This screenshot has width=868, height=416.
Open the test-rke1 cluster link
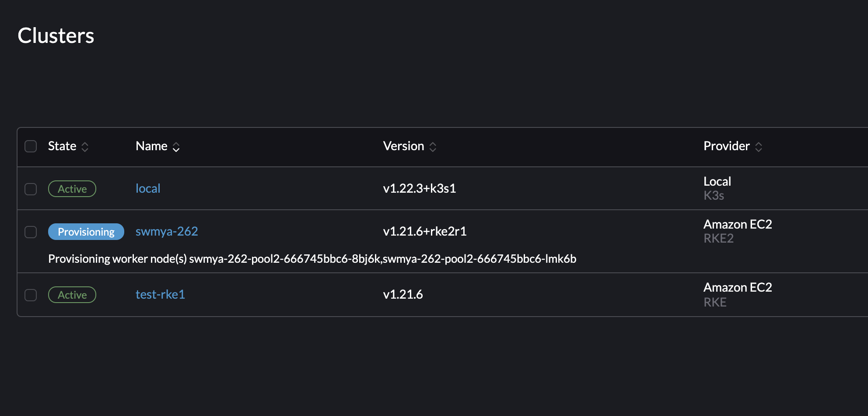(x=160, y=295)
